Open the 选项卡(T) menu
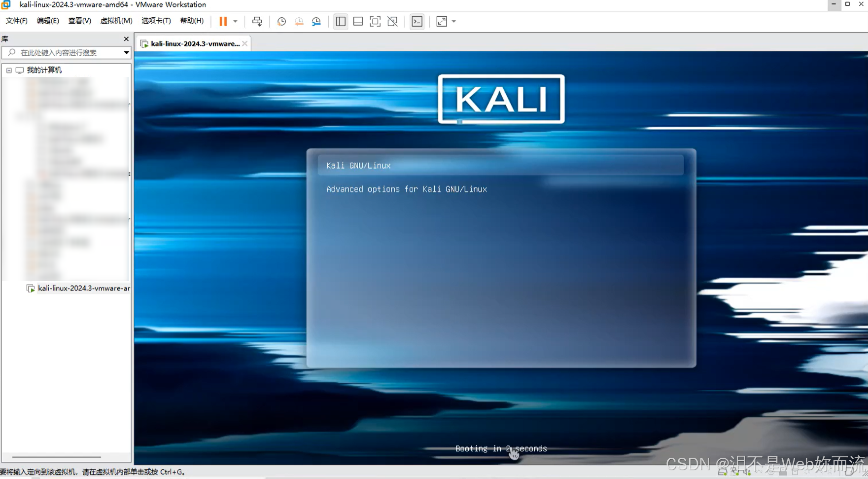Screen dimensions: 868x479 coord(156,21)
